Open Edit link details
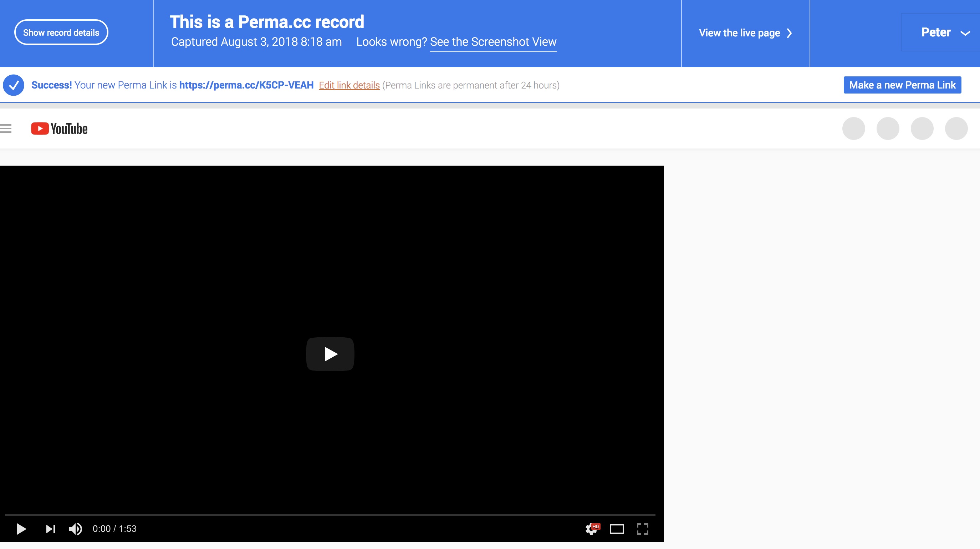980x549 pixels. [349, 85]
